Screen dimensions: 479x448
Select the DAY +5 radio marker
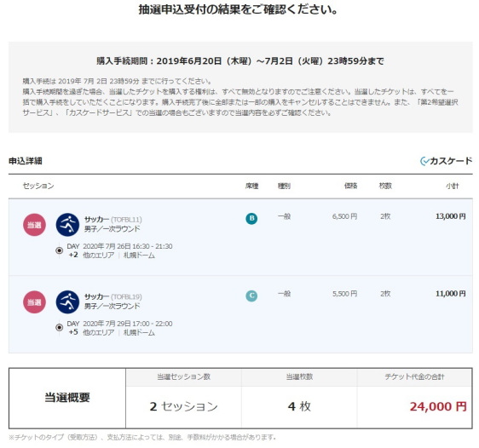(x=60, y=328)
